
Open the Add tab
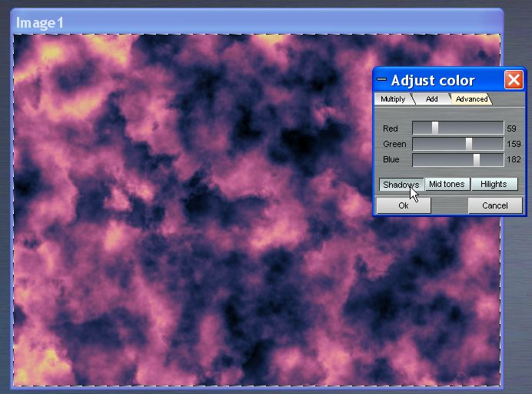[432, 99]
